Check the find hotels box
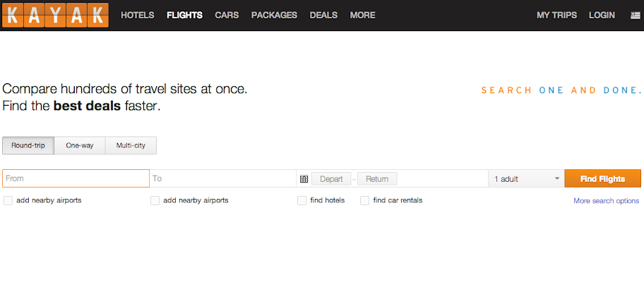 point(302,201)
